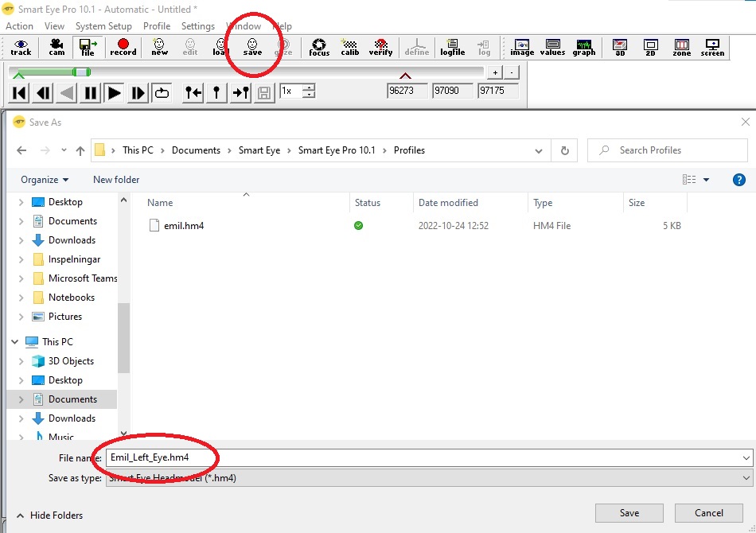Step one frame backward
Image resolution: width=756 pixels, height=533 pixels.
pos(44,92)
